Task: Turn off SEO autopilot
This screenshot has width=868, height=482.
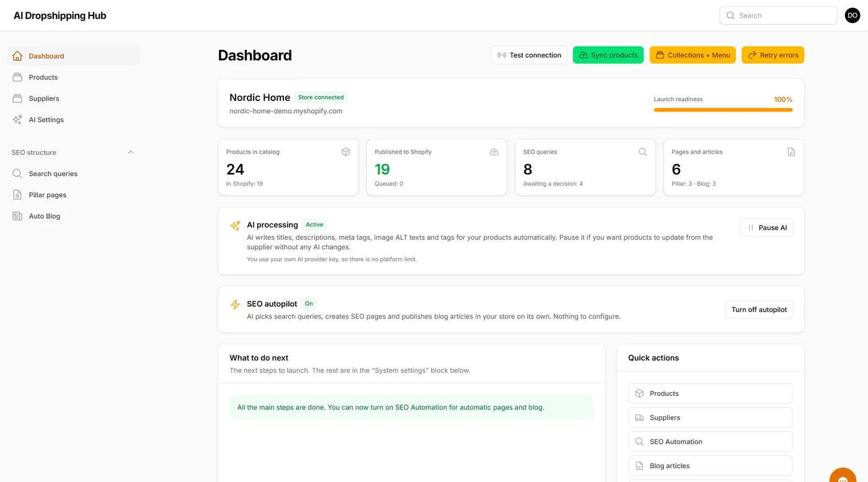Action: (x=759, y=310)
